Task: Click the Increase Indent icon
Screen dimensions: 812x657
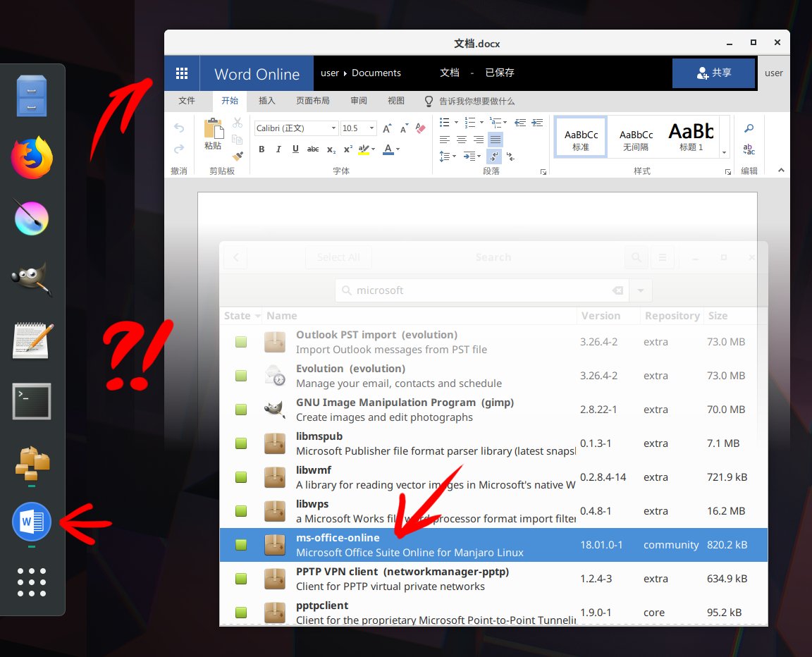Action: pyautogui.click(x=537, y=122)
